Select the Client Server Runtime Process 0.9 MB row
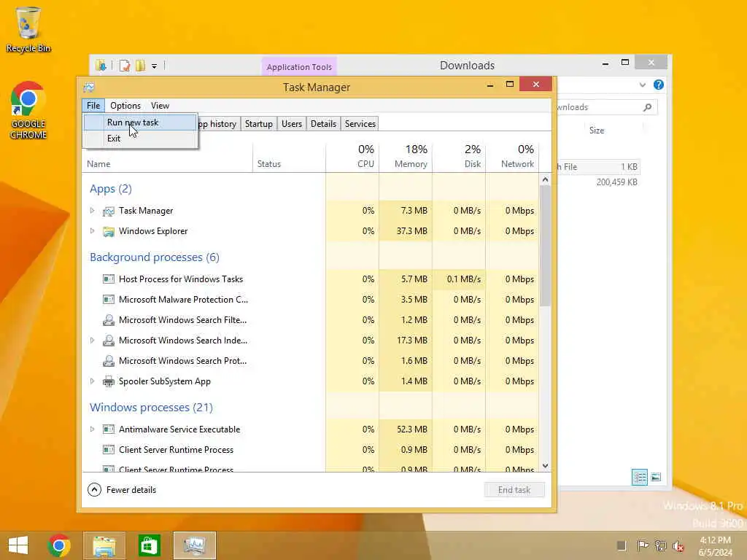The image size is (747, 560). point(311,450)
